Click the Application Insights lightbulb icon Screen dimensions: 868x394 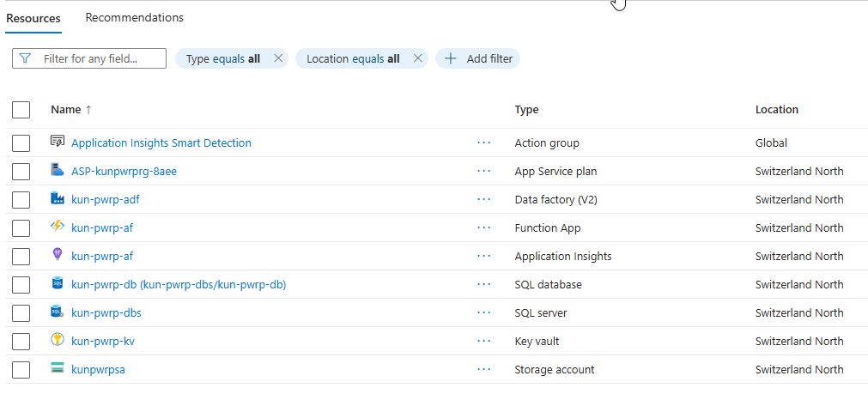pyautogui.click(x=57, y=255)
